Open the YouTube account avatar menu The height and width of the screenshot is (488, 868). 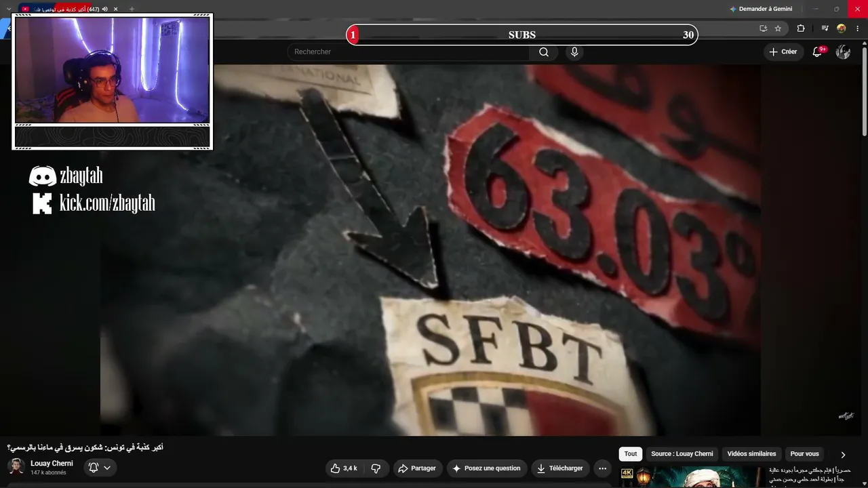843,52
